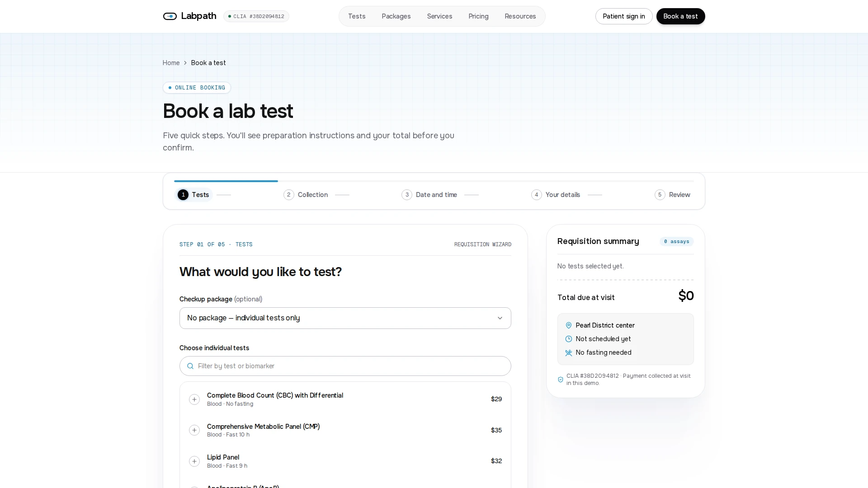Click the CLIA #38D2094812 header badge
This screenshot has height=488, width=868.
tap(256, 16)
